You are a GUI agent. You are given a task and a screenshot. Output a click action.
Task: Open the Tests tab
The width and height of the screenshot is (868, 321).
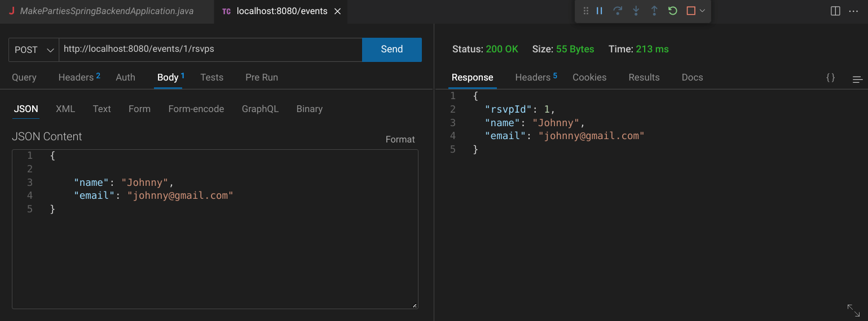click(x=212, y=77)
